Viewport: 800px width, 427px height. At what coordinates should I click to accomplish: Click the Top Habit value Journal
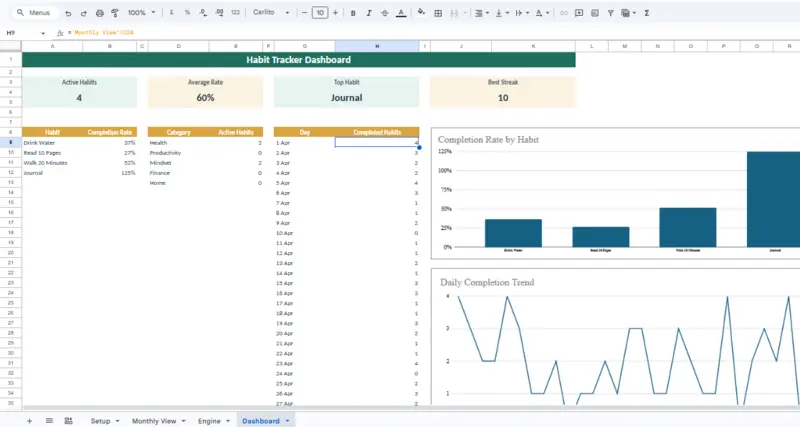346,97
